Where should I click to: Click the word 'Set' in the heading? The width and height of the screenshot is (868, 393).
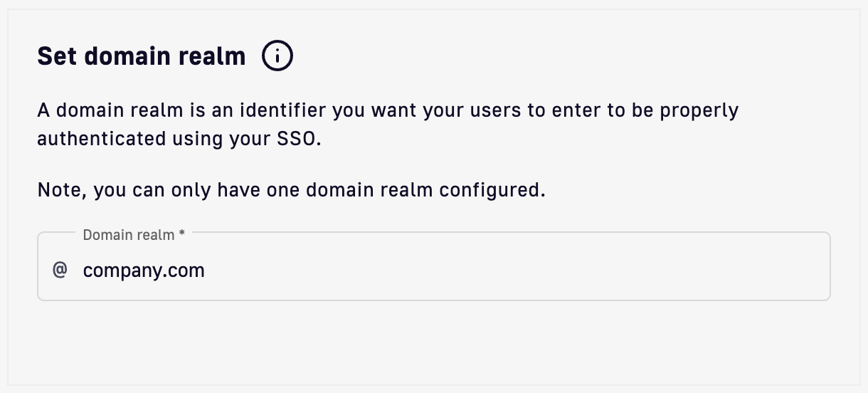click(57, 56)
